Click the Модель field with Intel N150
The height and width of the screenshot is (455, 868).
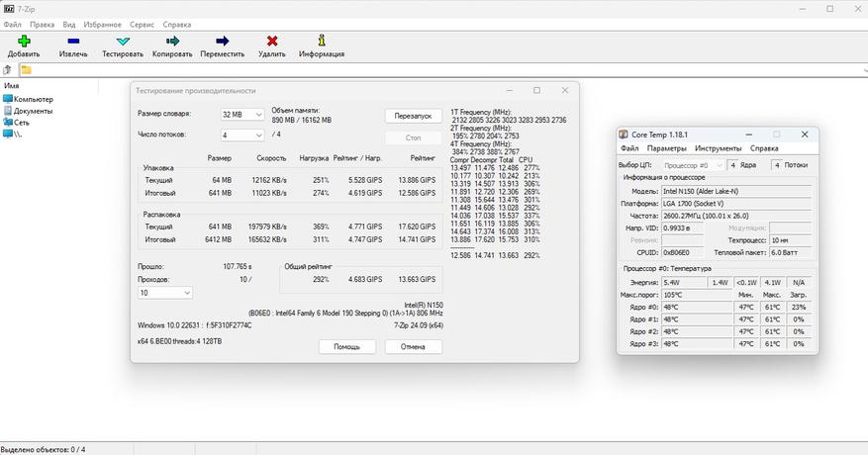pos(736,191)
